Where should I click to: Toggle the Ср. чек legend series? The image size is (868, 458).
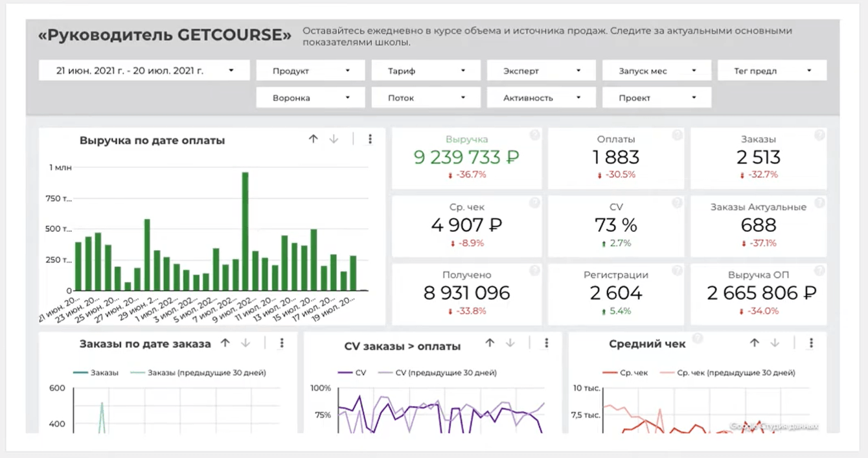(626, 372)
